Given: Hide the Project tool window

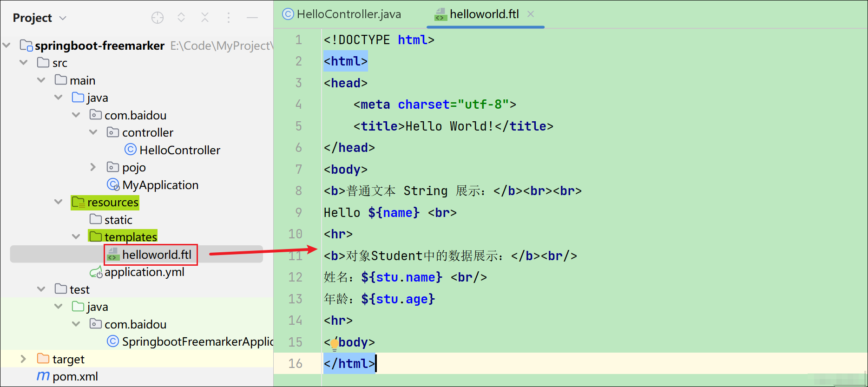Looking at the screenshot, I should (x=252, y=18).
